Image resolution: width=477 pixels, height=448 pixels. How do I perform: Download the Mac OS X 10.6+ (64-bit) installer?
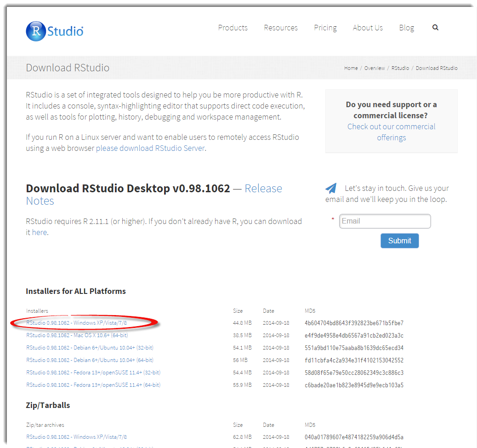pyautogui.click(x=77, y=335)
